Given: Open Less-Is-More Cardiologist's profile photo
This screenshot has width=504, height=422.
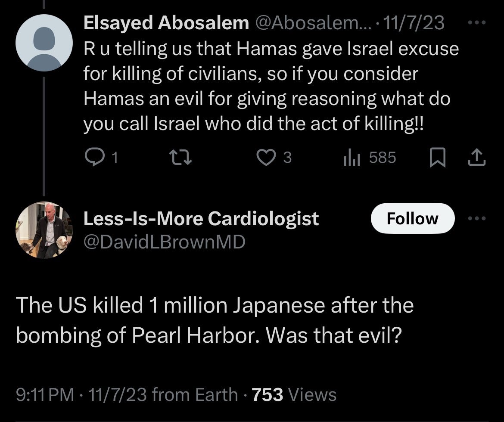Looking at the screenshot, I should tap(44, 230).
